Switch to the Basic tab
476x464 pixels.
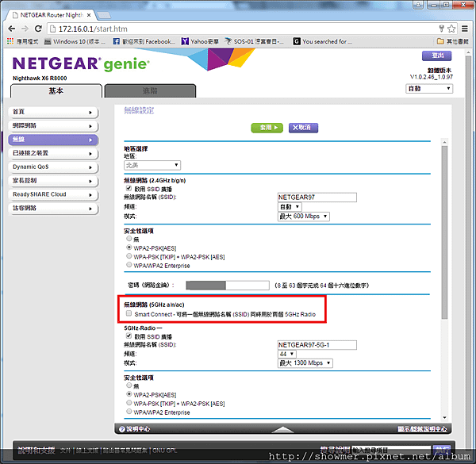(x=56, y=91)
